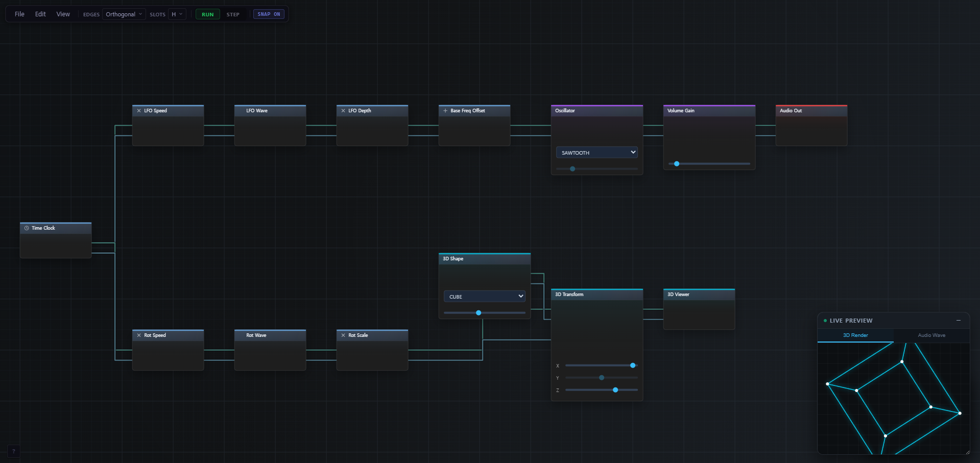Image resolution: width=980 pixels, height=463 pixels.
Task: Open the Edges routing dropdown
Action: (x=124, y=14)
